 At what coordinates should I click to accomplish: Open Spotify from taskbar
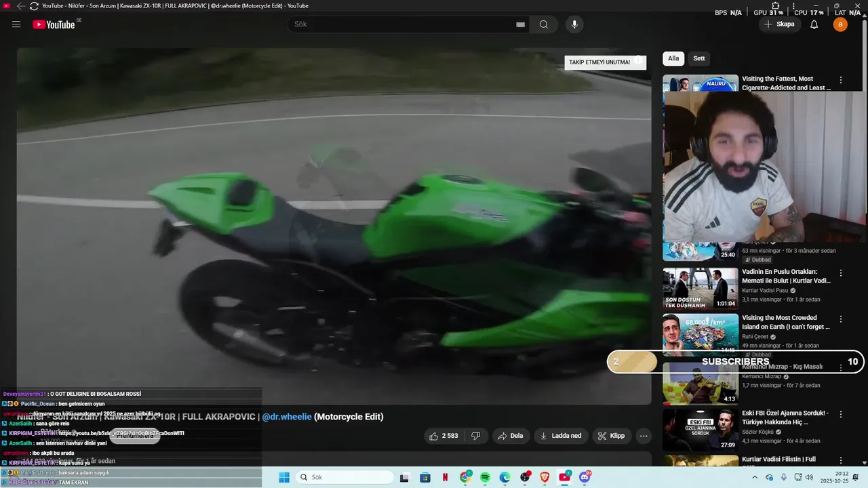(485, 477)
